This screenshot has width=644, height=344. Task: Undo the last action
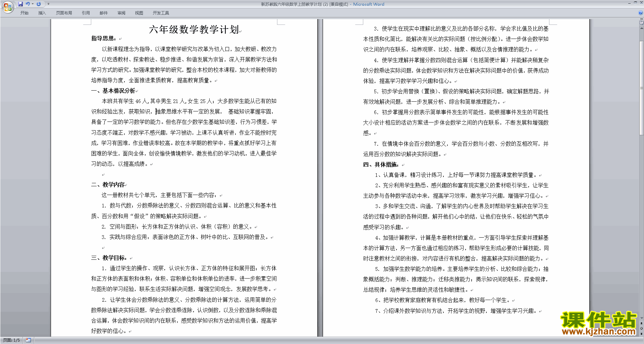coord(28,4)
